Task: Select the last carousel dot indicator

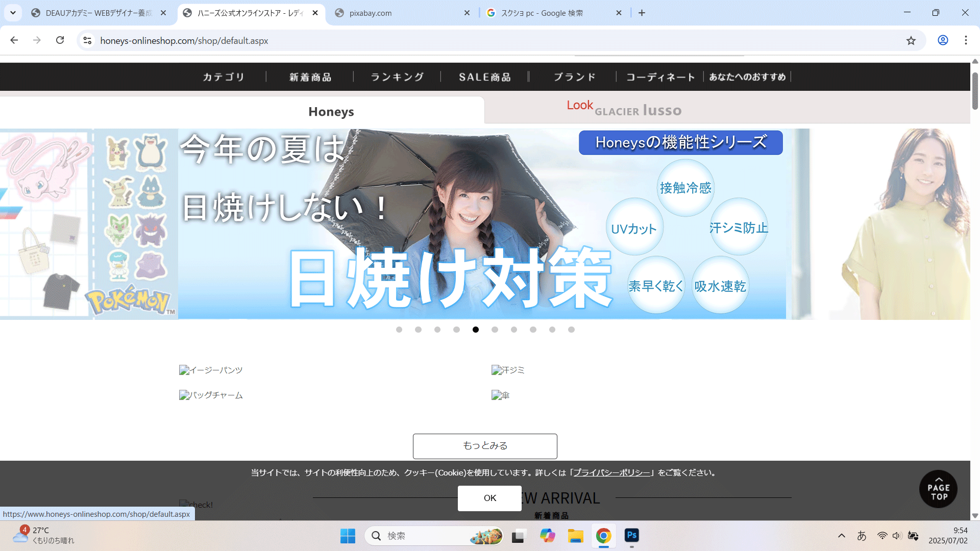Action: [571, 330]
